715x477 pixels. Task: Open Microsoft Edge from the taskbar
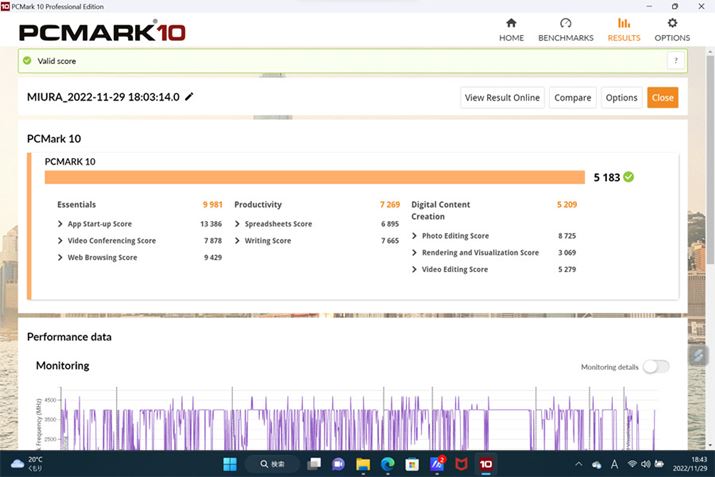click(387, 464)
